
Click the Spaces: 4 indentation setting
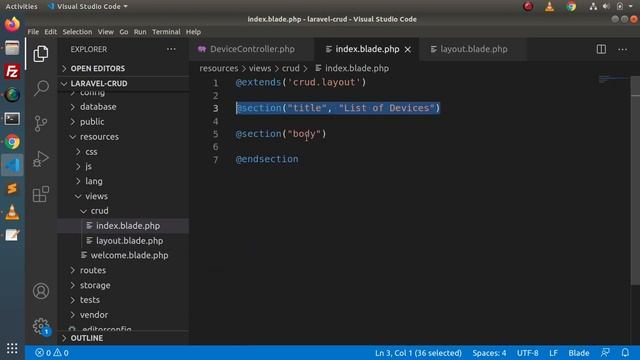coord(489,353)
